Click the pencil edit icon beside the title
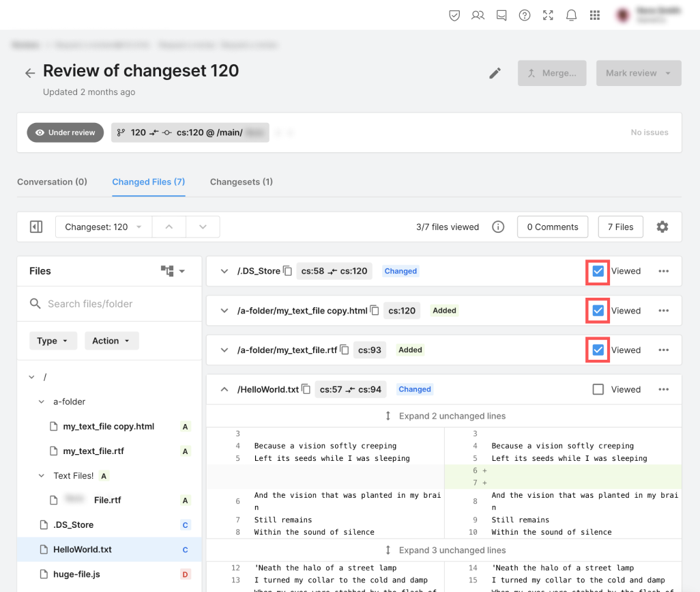The width and height of the screenshot is (700, 592). click(x=495, y=73)
